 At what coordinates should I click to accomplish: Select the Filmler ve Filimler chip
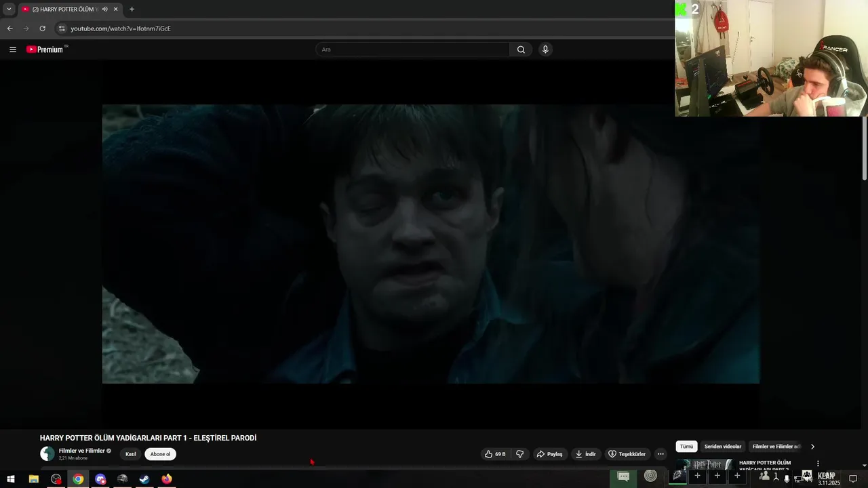[x=776, y=447]
